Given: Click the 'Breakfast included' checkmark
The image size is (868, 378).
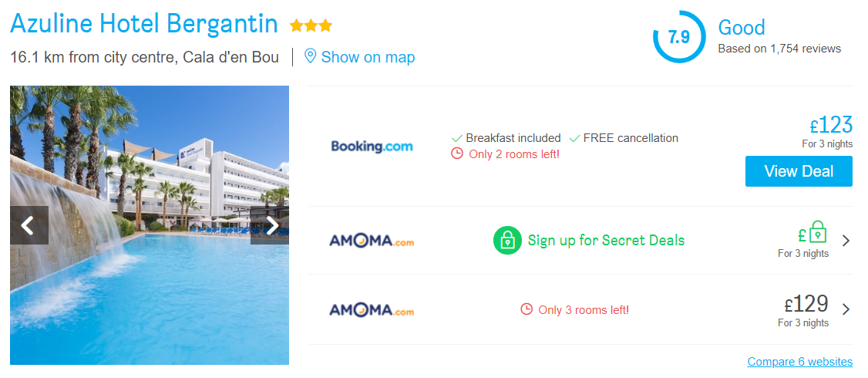Looking at the screenshot, I should pos(456,138).
